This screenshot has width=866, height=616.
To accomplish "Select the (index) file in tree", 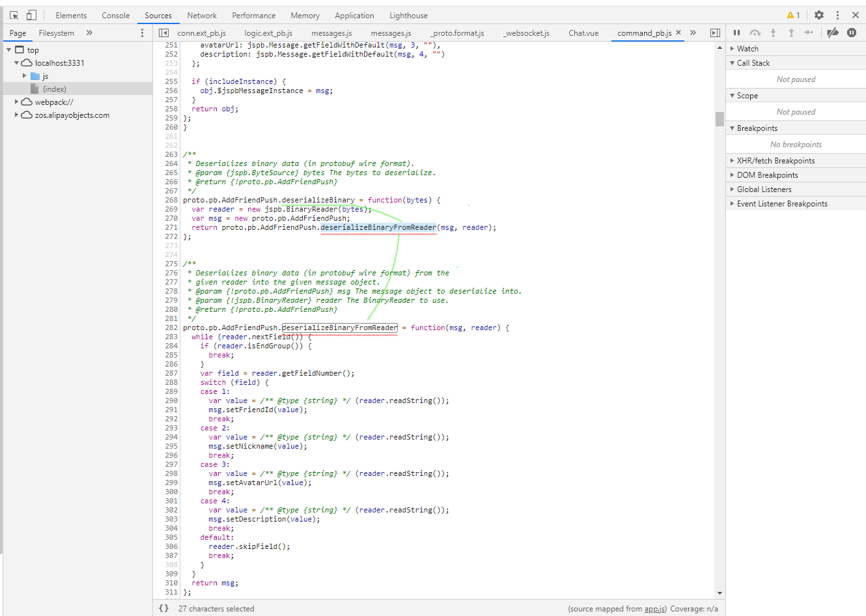I will point(77,89).
